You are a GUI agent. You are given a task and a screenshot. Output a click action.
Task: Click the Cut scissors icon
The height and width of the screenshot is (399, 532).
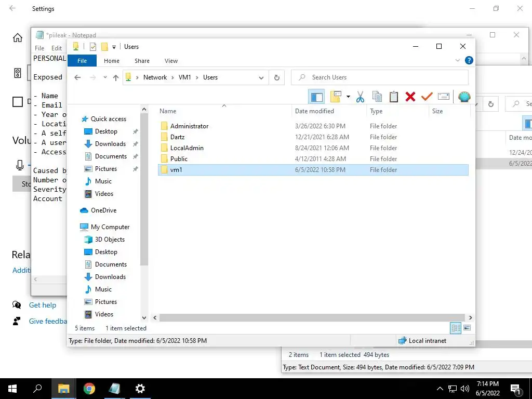pos(360,97)
